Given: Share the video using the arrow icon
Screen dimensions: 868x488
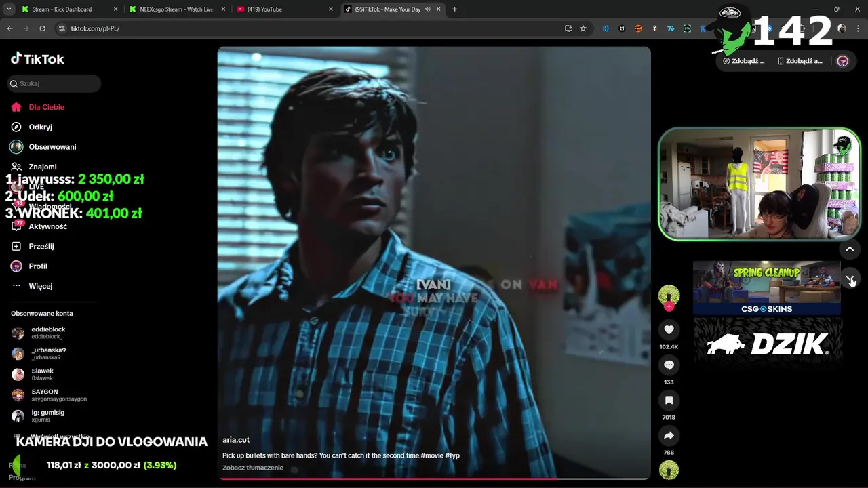Looking at the screenshot, I should 669,435.
